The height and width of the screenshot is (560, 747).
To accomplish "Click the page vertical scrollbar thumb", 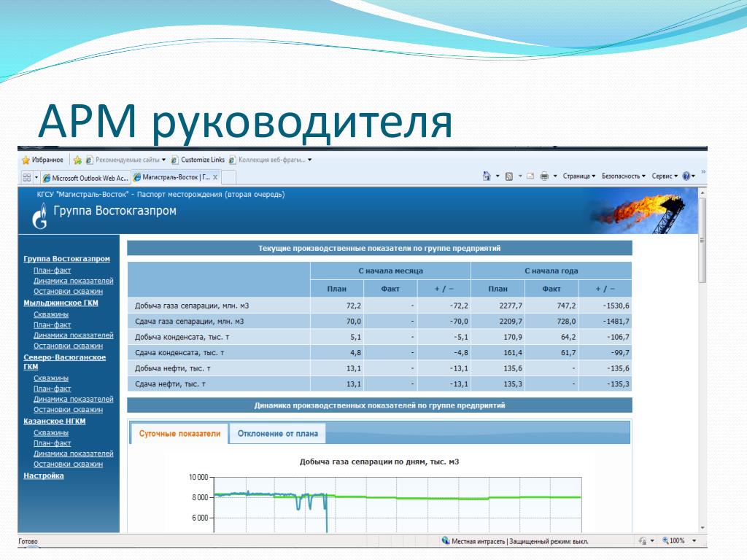I will pos(703,241).
